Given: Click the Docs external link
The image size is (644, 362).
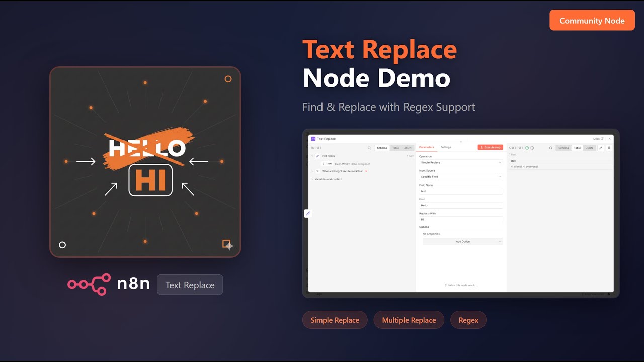Looking at the screenshot, I should point(598,139).
